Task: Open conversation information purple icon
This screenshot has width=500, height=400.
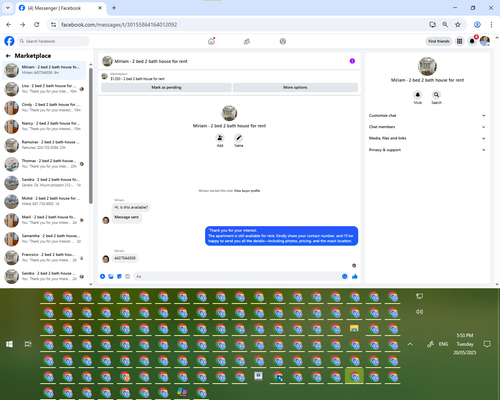Action: click(x=352, y=61)
